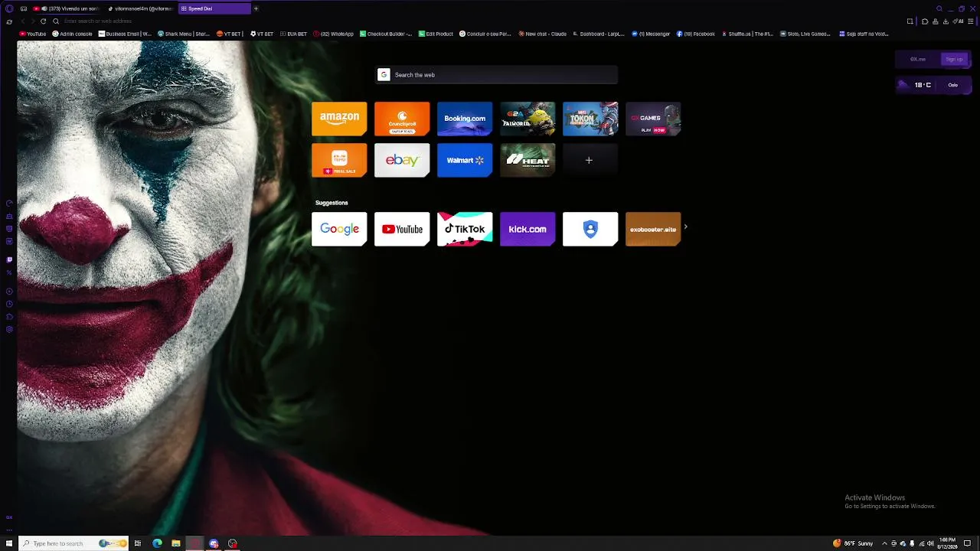The image size is (980, 551).
Task: Switch to the vitormanoel4m TikTok tab
Action: pyautogui.click(x=141, y=8)
